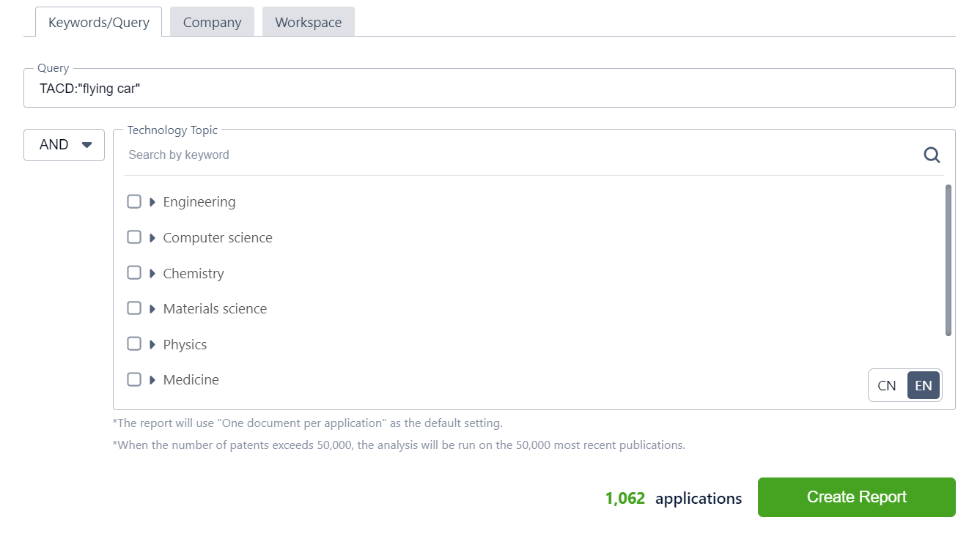This screenshot has width=980, height=539.
Task: Expand the Chemistry category arrow
Action: coord(152,273)
